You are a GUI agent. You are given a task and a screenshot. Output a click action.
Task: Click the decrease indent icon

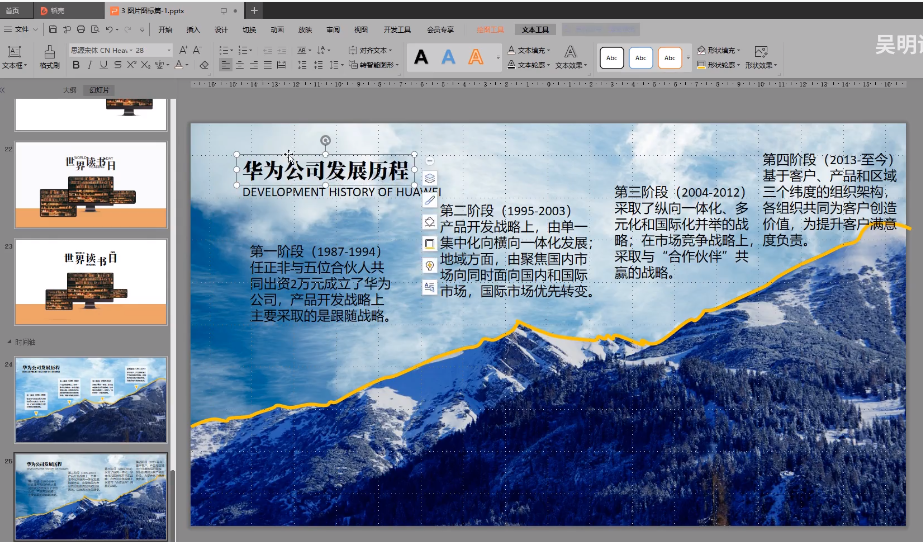click(267, 50)
